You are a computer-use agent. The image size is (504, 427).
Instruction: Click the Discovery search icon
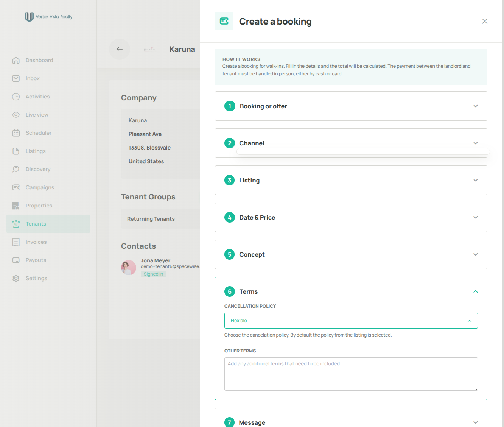[x=16, y=169]
